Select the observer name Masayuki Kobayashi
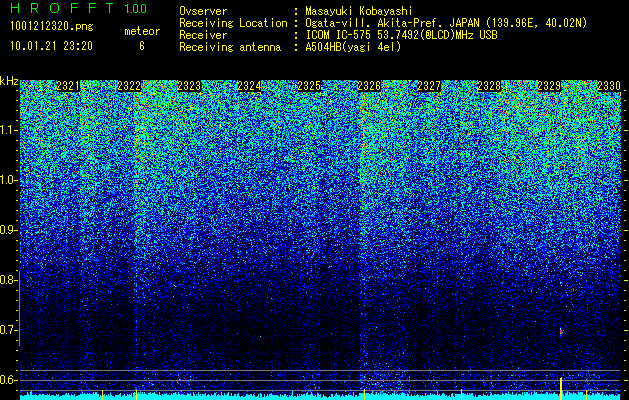The image size is (629, 400). click(x=359, y=12)
